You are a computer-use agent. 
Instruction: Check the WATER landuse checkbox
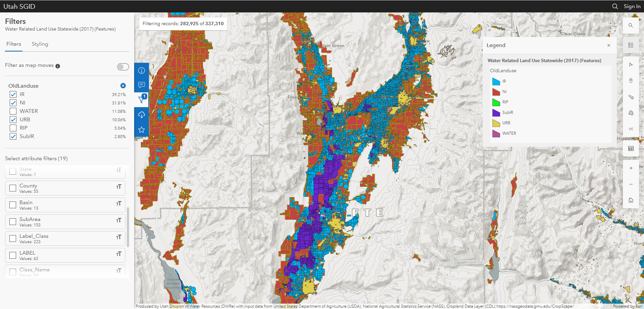[x=13, y=111]
